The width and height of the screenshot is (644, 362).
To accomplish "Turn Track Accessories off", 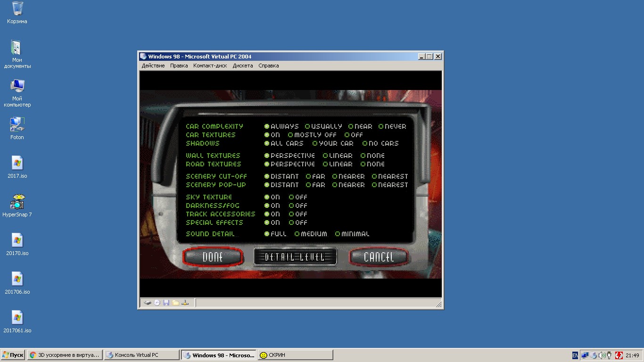I will point(298,214).
